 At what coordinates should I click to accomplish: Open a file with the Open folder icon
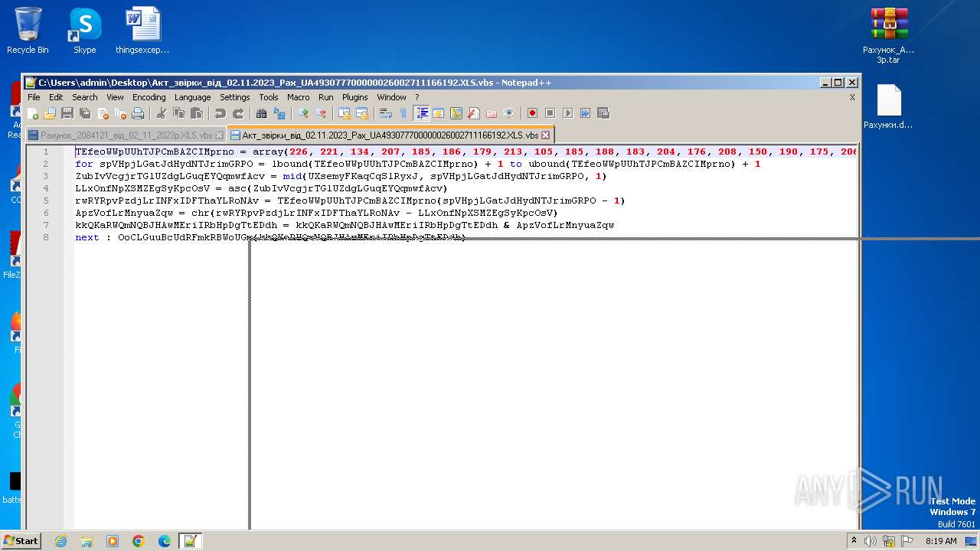coord(50,113)
